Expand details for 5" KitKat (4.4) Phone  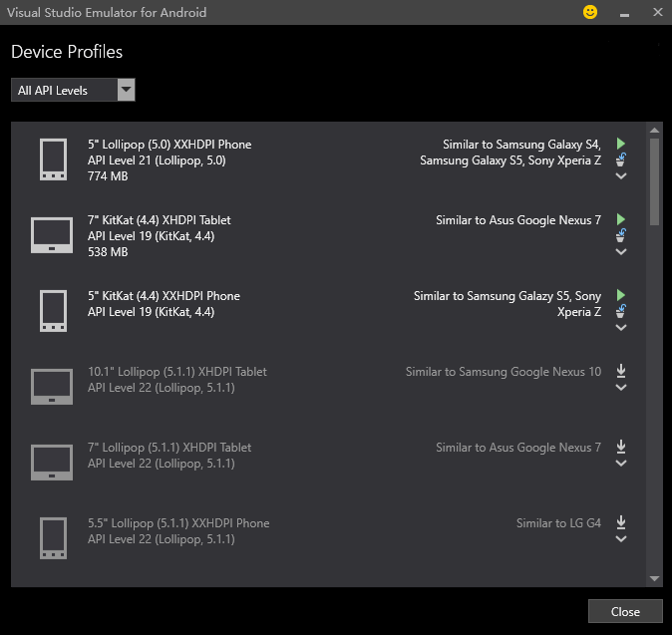[621, 328]
